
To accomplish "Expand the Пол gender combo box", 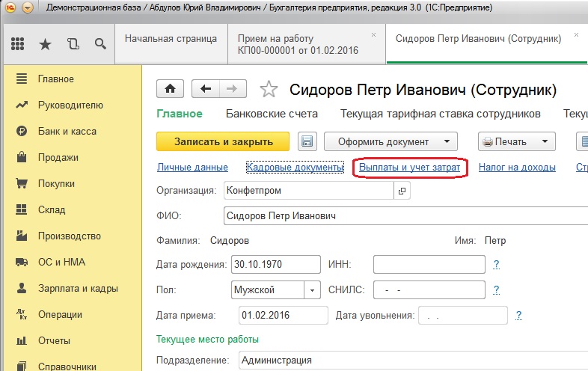I will coord(312,289).
